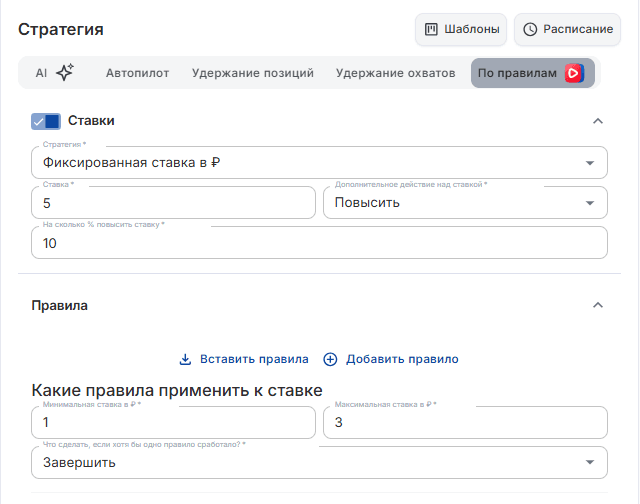640x504 pixels.
Task: Click the Ставка input field with 5
Action: (x=173, y=202)
